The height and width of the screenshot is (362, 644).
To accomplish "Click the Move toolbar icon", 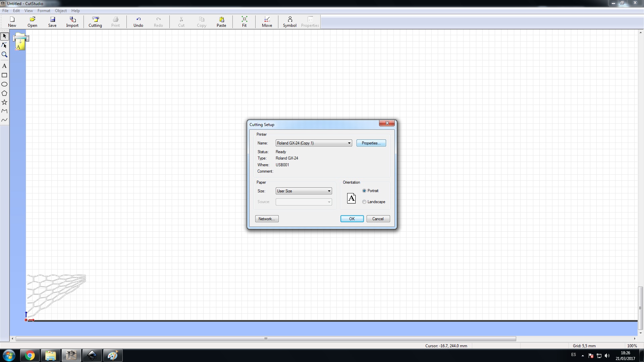I will 267,22.
